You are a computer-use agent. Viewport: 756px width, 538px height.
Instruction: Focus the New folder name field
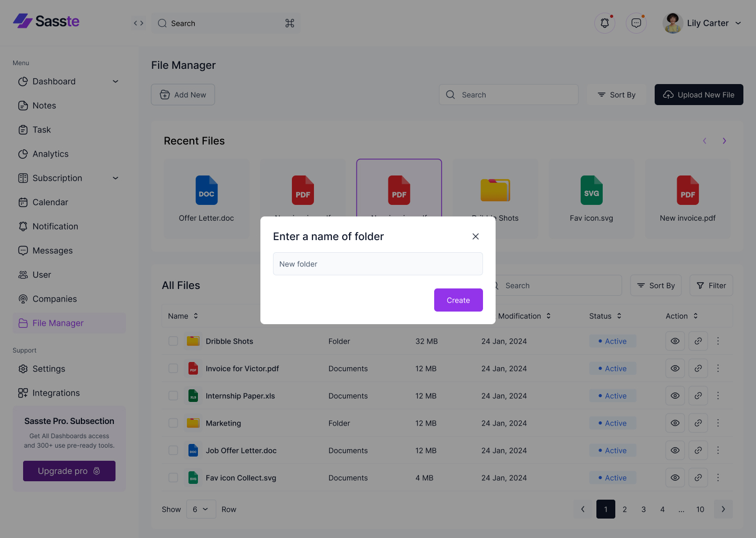[378, 264]
